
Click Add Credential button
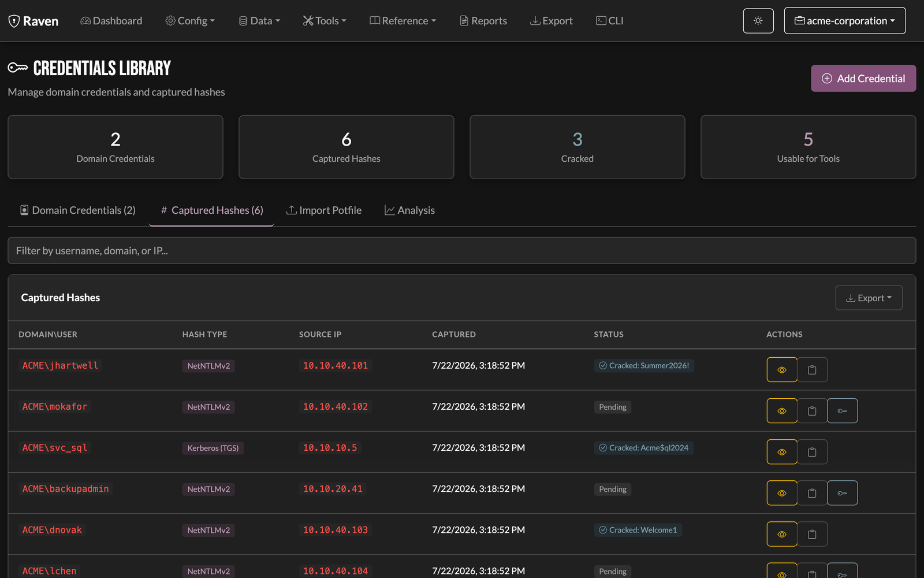click(x=863, y=79)
